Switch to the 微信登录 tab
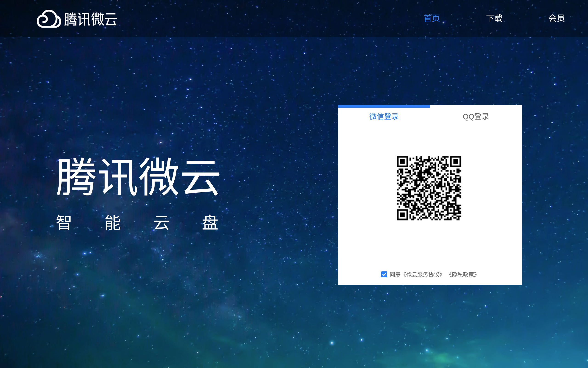This screenshot has height=368, width=588. [x=384, y=117]
